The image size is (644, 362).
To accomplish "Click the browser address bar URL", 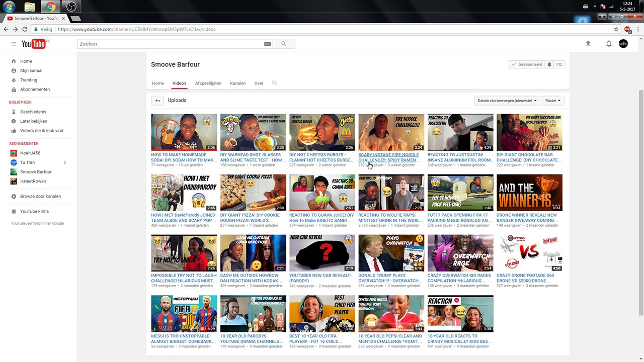I will pyautogui.click(x=137, y=29).
